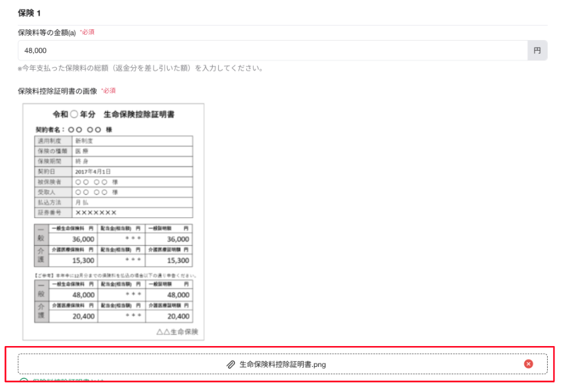Click the red 必須 mark beside image label
This screenshot has height=392, width=565.
point(108,91)
